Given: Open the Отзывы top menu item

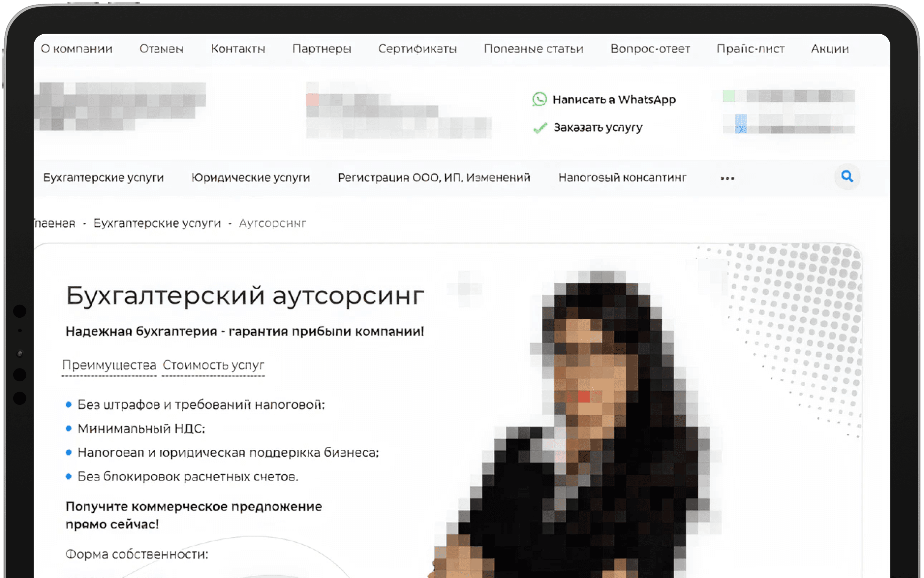Looking at the screenshot, I should 161,49.
